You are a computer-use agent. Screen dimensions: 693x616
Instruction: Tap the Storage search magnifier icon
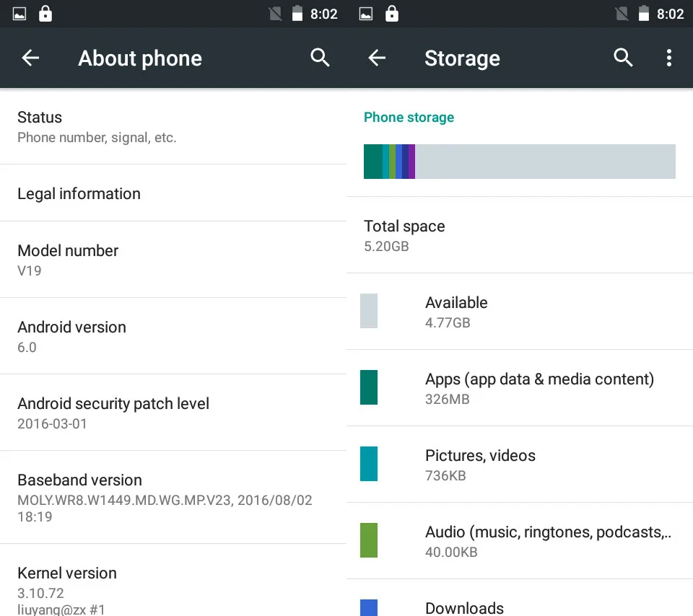623,58
